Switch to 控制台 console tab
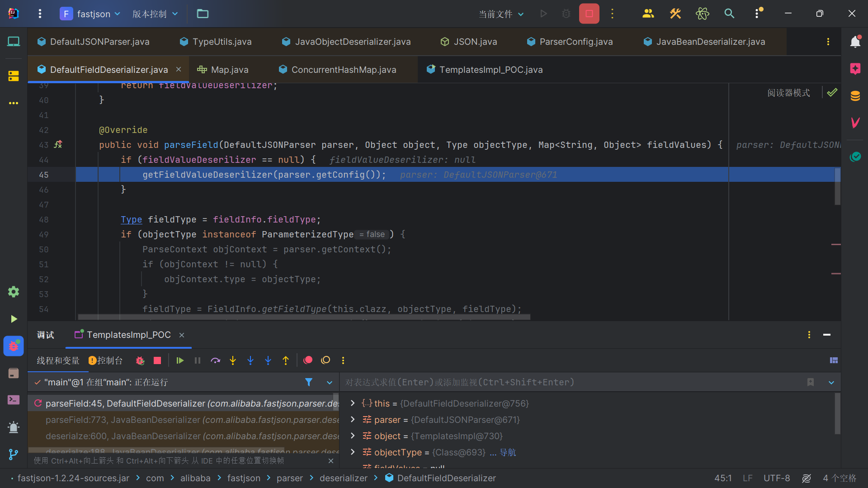 point(105,360)
